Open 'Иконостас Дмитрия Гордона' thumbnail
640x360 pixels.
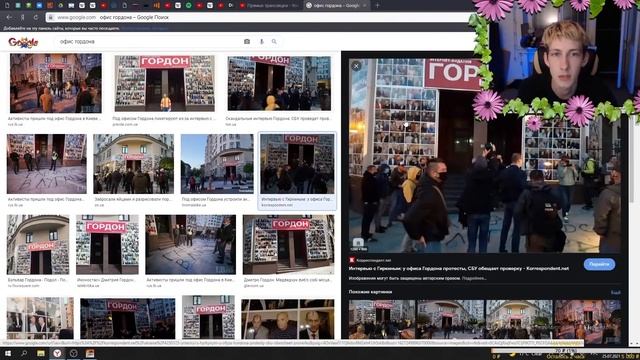pyautogui.click(x=107, y=244)
